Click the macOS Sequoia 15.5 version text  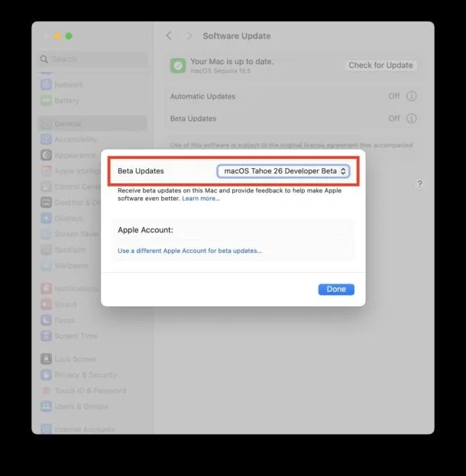[221, 71]
